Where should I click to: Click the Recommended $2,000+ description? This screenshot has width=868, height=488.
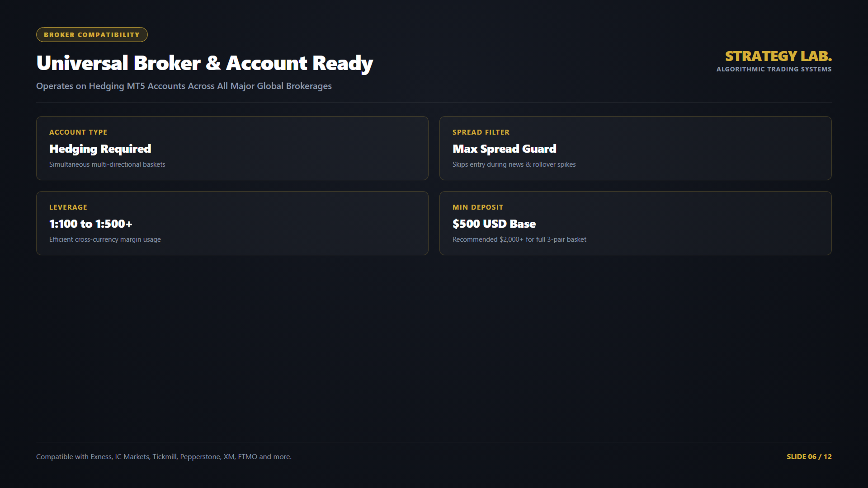pyautogui.click(x=519, y=239)
